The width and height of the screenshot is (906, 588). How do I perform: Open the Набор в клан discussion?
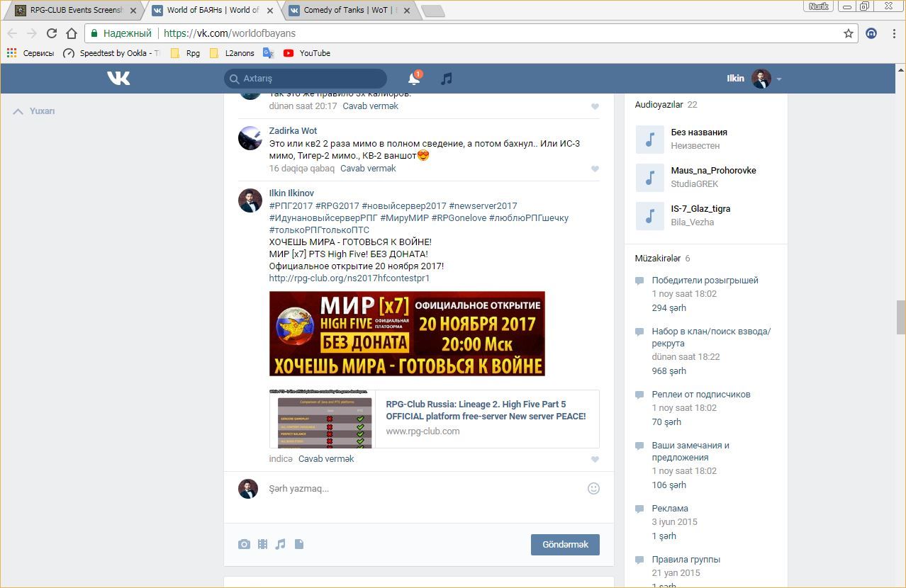coord(711,337)
